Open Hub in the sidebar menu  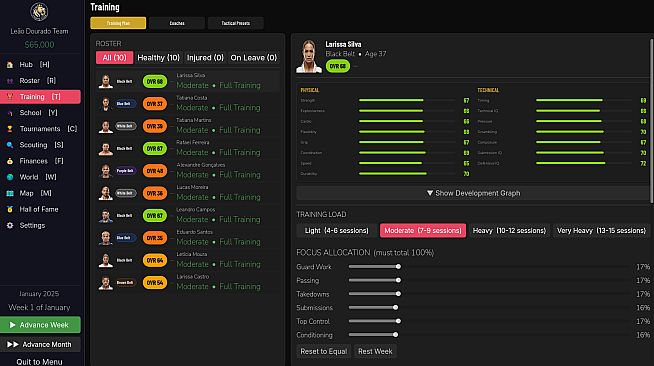point(40,65)
